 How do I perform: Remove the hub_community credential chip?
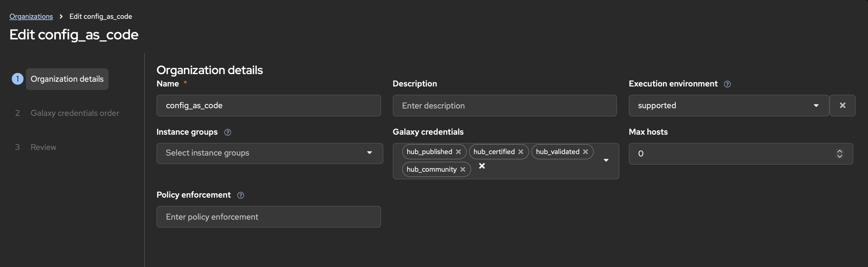click(x=463, y=169)
